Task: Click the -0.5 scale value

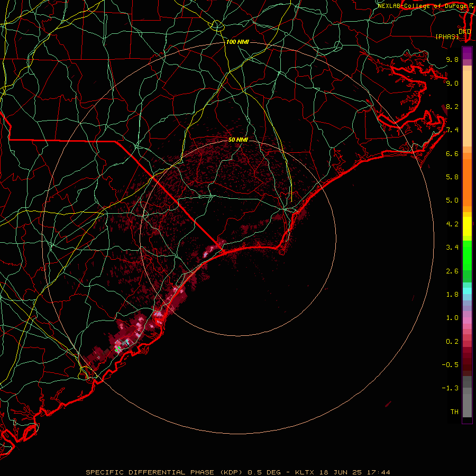Action: coord(450,365)
